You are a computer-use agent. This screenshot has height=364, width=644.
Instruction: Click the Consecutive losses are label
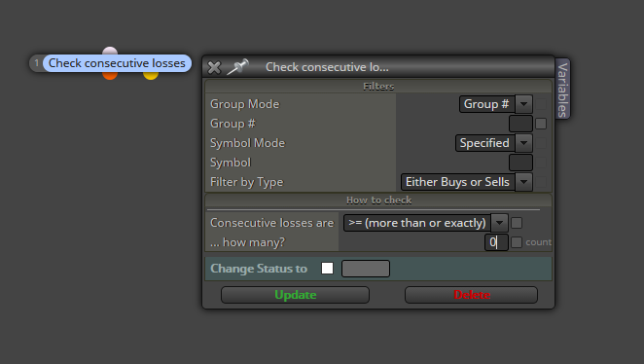pyautogui.click(x=271, y=223)
